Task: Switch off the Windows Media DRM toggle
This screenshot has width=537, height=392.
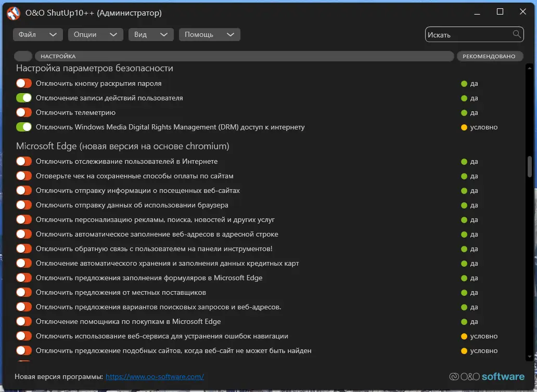Action: pyautogui.click(x=24, y=127)
